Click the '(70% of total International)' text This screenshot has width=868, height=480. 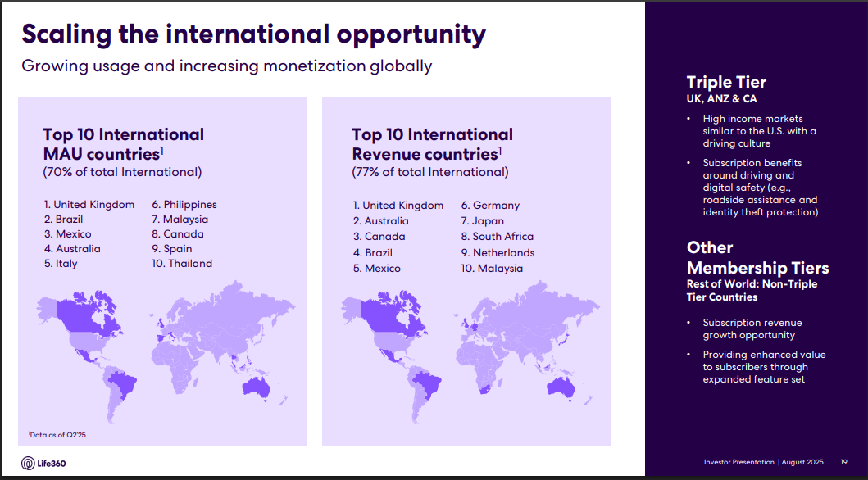(122, 172)
